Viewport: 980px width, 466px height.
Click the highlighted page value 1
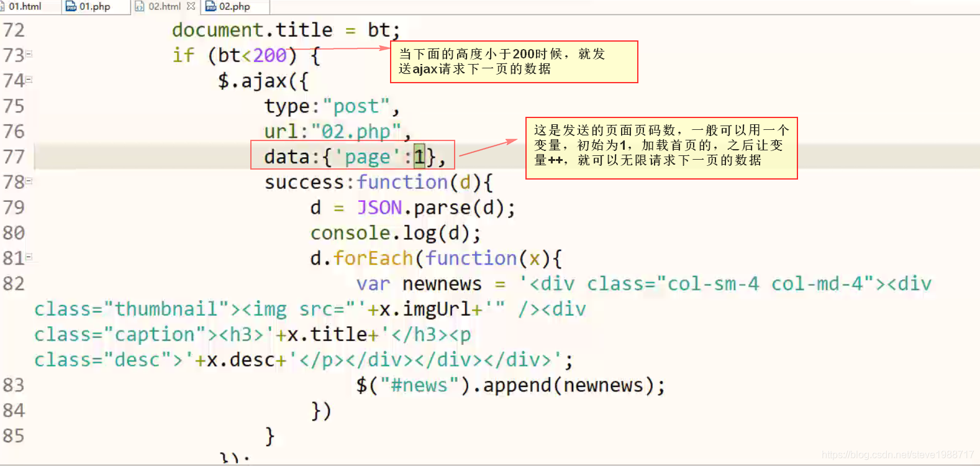pyautogui.click(x=419, y=157)
